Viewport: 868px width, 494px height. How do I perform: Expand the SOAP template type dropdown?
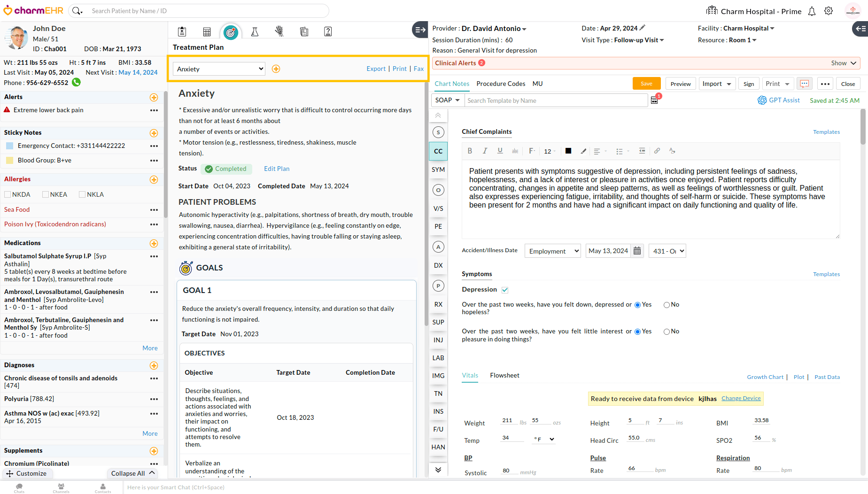click(447, 100)
